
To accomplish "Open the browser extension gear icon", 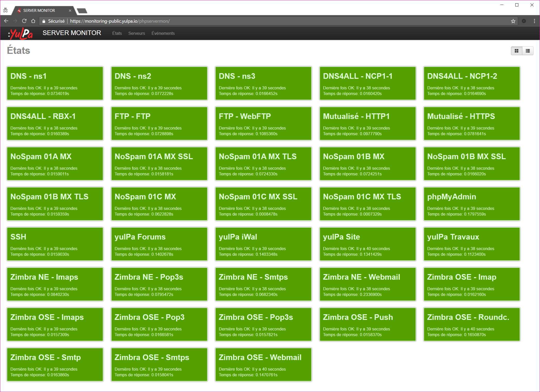I will (x=524, y=21).
